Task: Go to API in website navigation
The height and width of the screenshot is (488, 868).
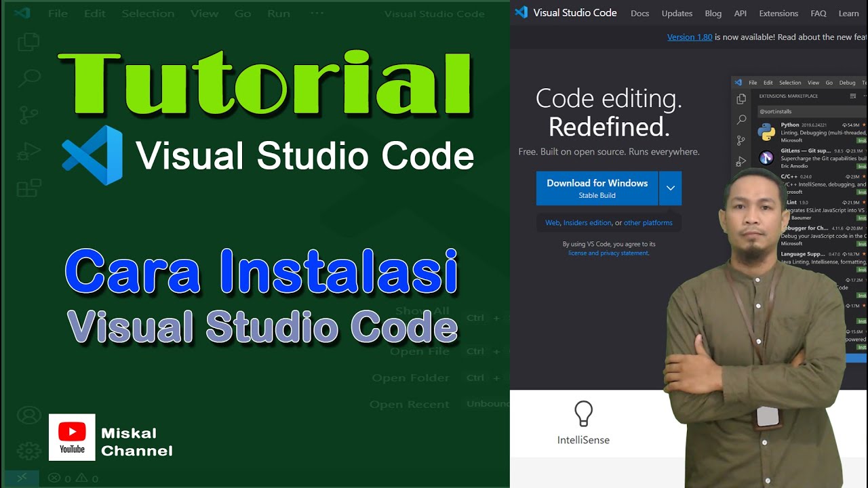Action: 741,14
